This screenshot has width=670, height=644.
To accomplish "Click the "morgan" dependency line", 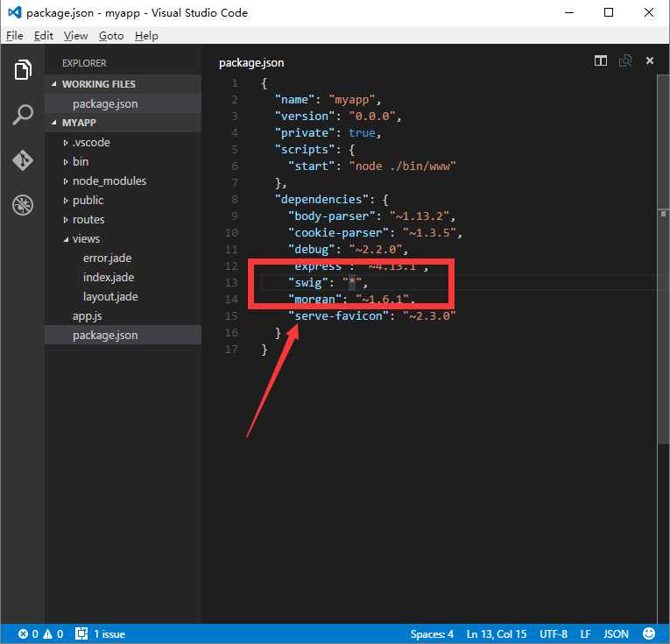I will [351, 299].
